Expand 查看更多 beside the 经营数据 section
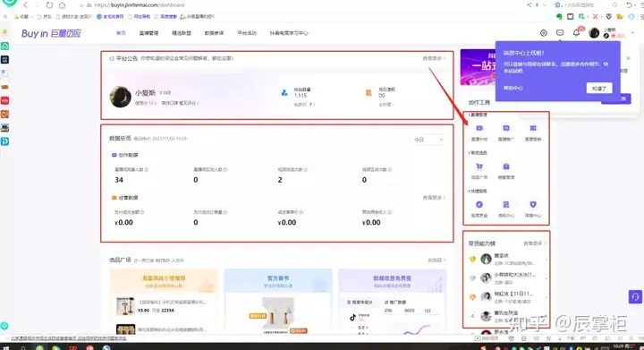Screen dimensions: 644x350 point(434,198)
